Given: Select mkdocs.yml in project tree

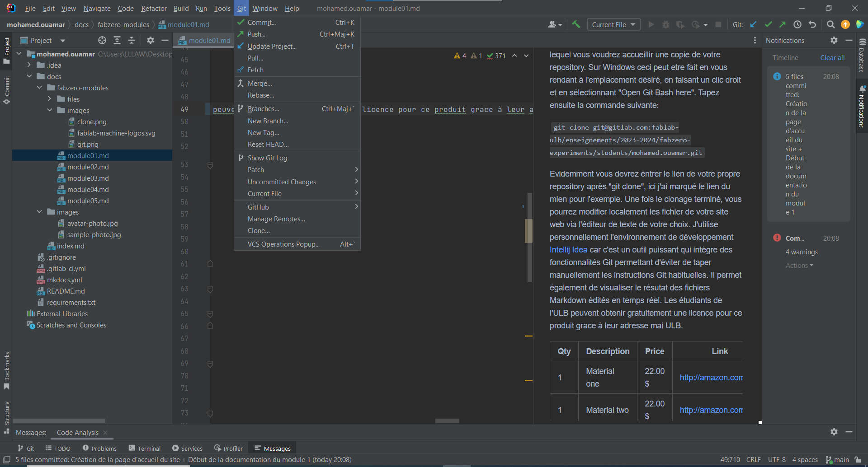Looking at the screenshot, I should pos(64,280).
